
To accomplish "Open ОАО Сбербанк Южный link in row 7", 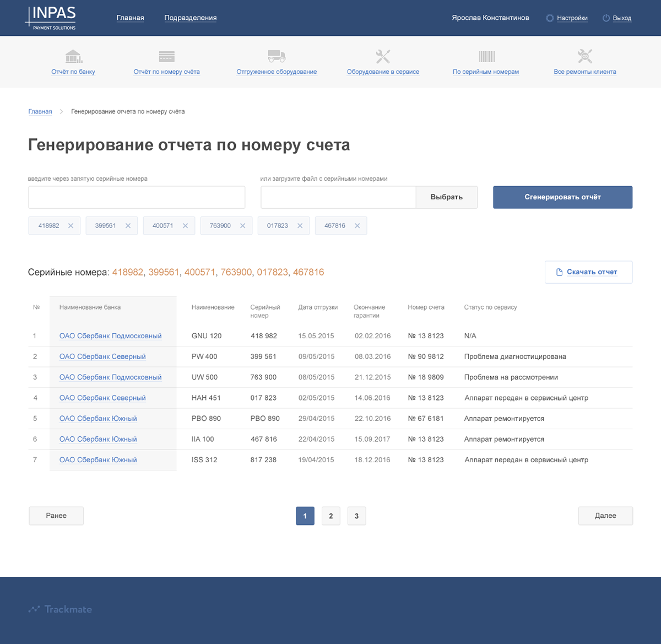I will 98,460.
